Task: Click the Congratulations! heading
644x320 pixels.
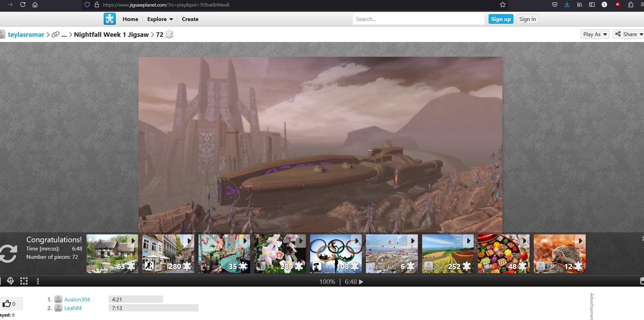Action: point(54,239)
